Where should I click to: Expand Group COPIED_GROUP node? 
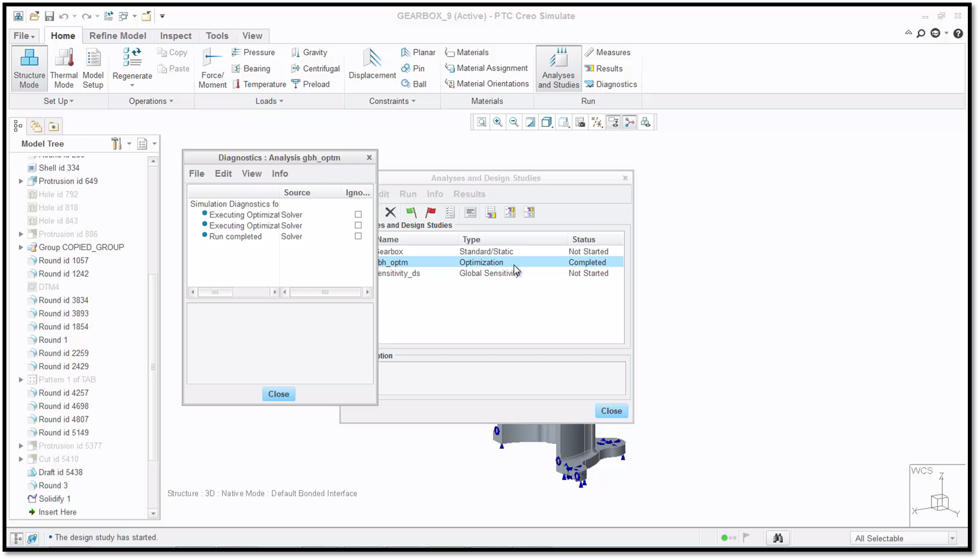point(21,248)
